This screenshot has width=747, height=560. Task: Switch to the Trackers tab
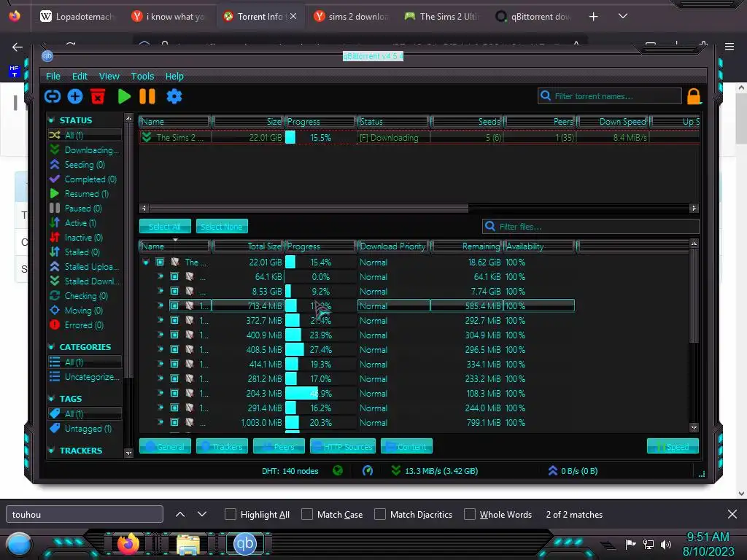tap(222, 446)
